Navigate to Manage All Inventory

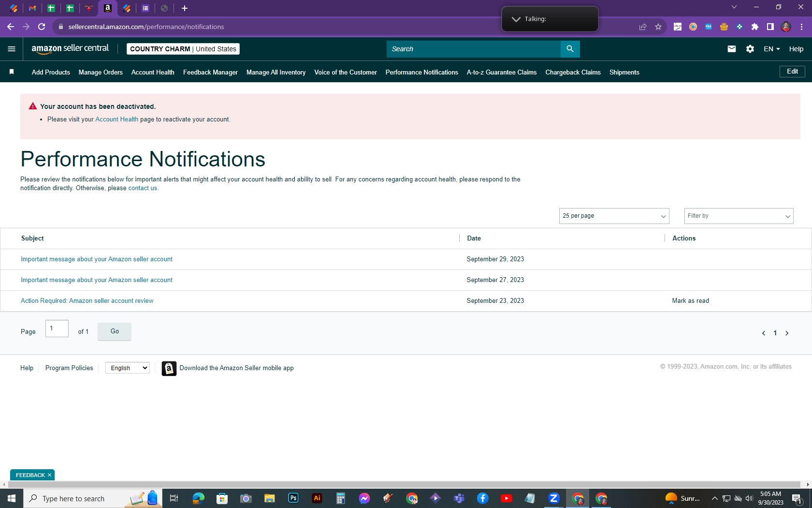pyautogui.click(x=276, y=72)
